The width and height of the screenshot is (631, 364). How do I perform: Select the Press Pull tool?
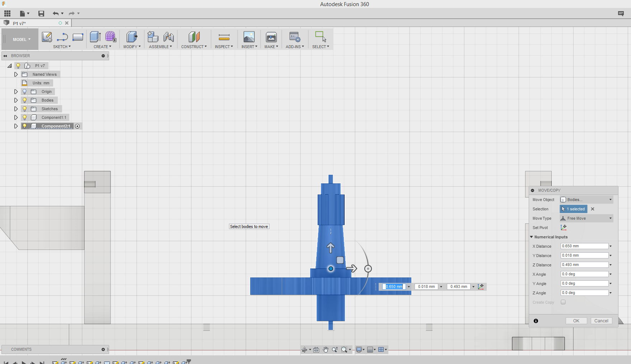tap(132, 37)
